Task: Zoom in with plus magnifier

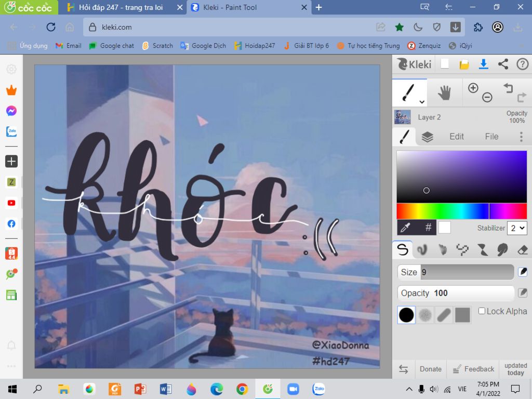Action: 473,88
